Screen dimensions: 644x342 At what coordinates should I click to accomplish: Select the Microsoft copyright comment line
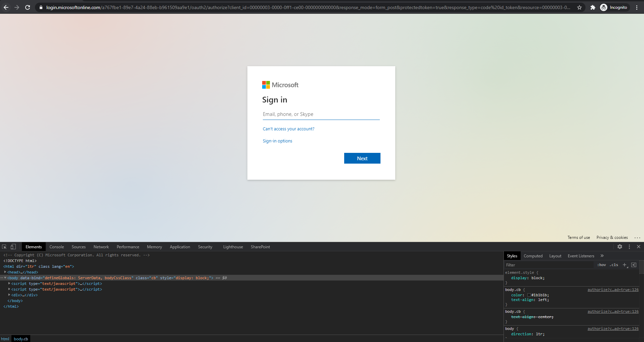[77, 255]
